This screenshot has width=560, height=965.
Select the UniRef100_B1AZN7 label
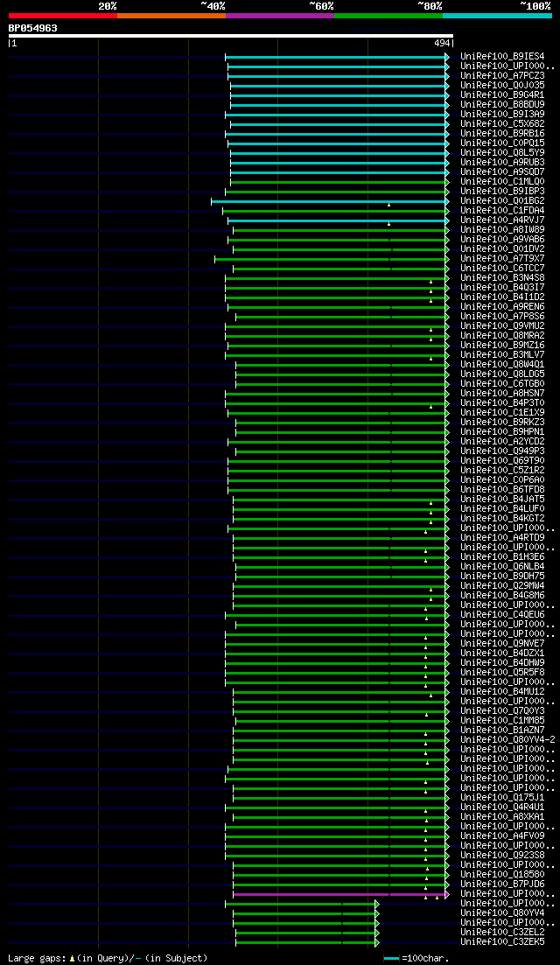click(x=502, y=730)
